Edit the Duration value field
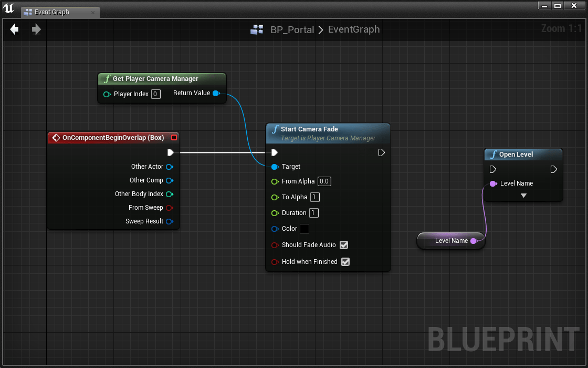Image resolution: width=588 pixels, height=368 pixels. 314,213
